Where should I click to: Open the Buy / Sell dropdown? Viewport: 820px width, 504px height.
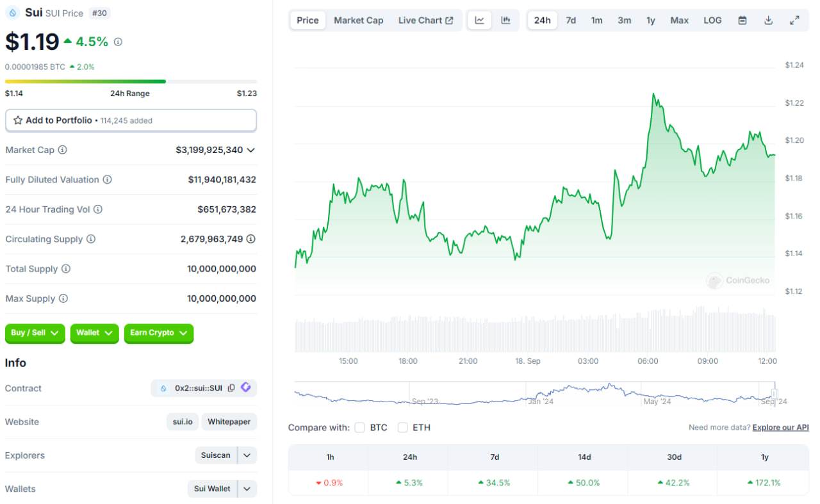[35, 333]
